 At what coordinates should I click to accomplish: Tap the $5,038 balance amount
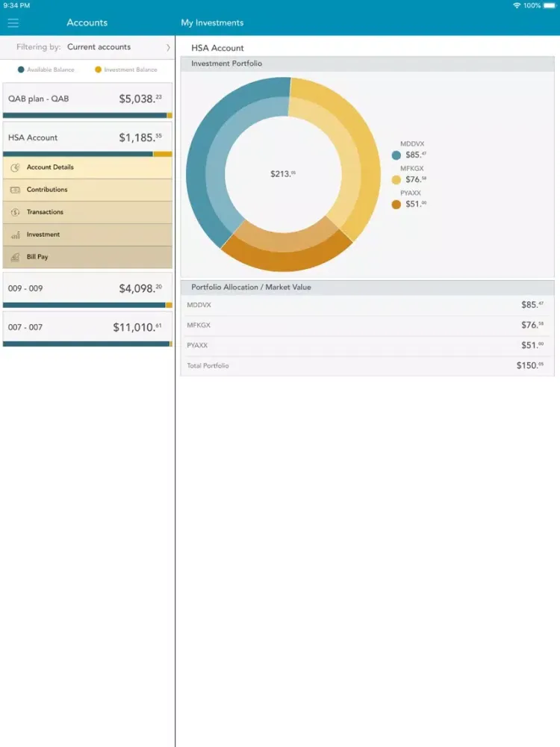coord(140,99)
